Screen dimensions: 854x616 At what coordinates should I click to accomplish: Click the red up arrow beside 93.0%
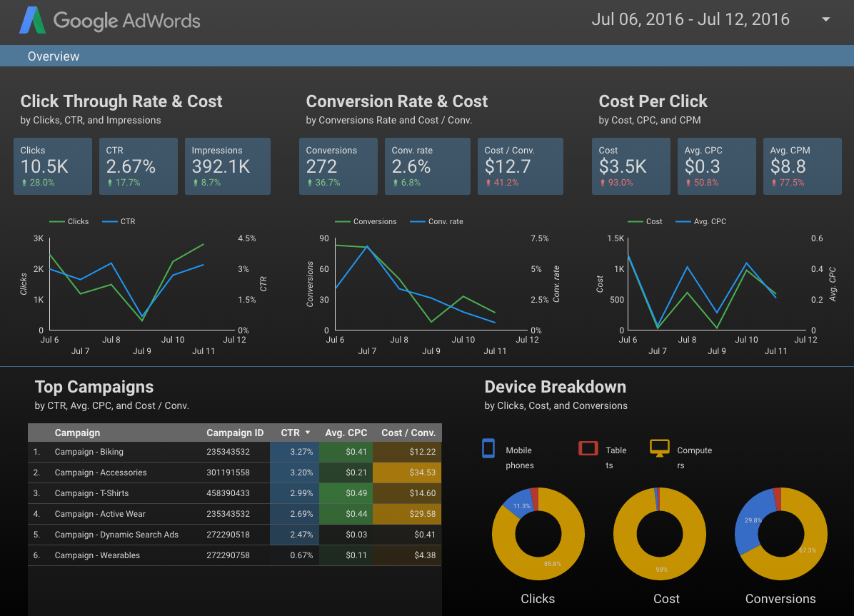coord(603,183)
